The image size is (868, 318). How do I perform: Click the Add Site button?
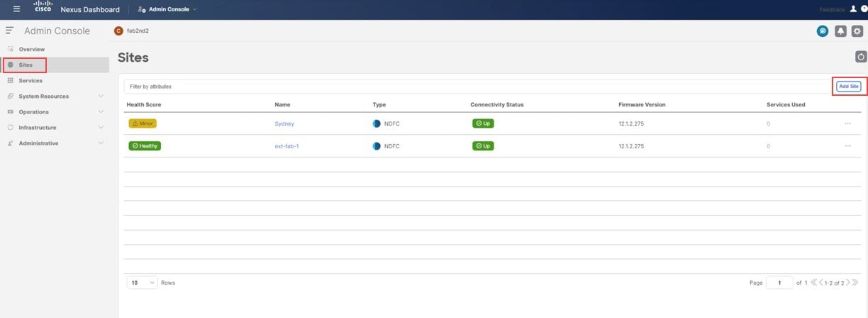pos(849,86)
